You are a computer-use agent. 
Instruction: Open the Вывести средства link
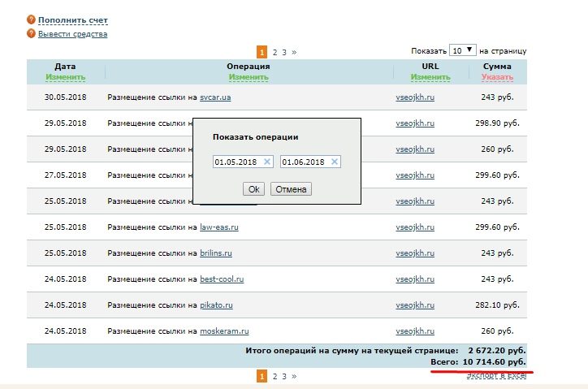(72, 34)
